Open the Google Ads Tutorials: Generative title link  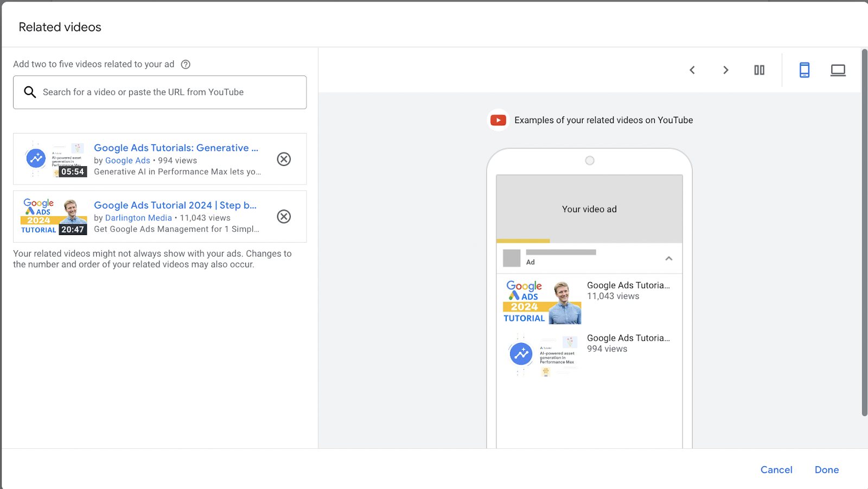pos(176,148)
